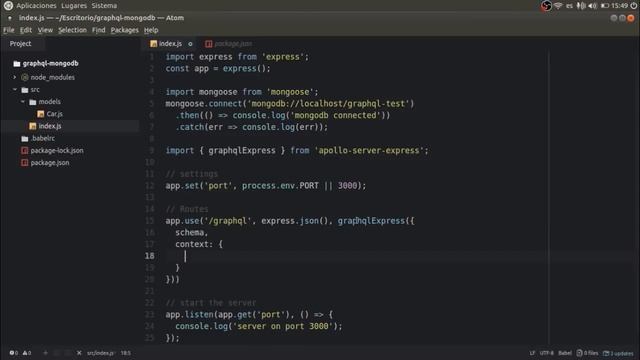Click the linter warnings count in status bar
Screen dimensions: 640x360
click(27, 353)
